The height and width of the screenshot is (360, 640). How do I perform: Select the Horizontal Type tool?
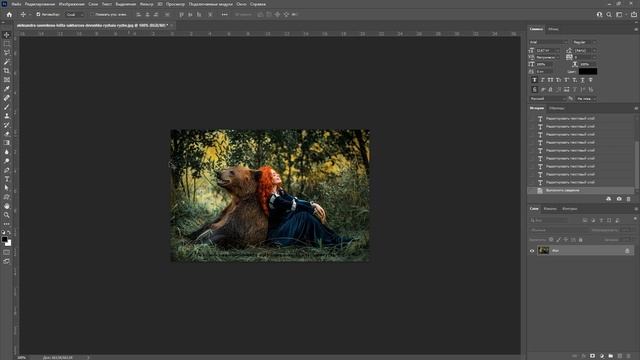(x=7, y=179)
